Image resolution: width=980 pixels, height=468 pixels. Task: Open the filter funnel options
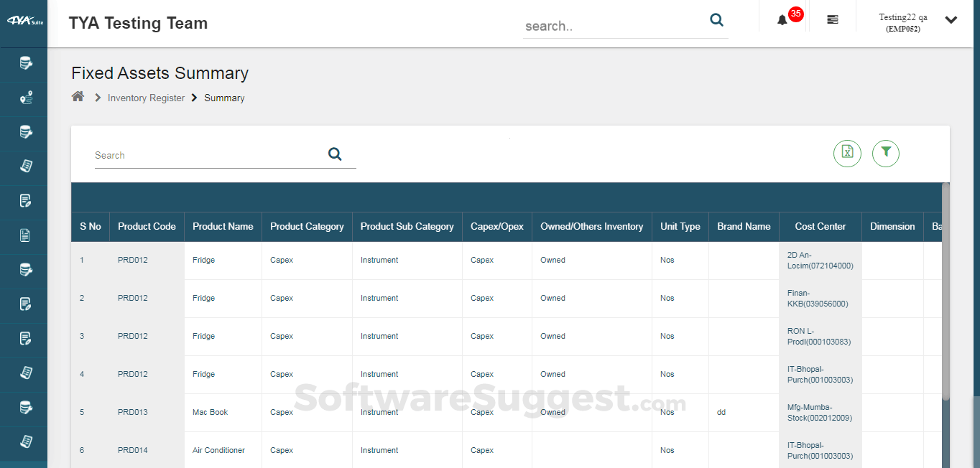click(885, 154)
